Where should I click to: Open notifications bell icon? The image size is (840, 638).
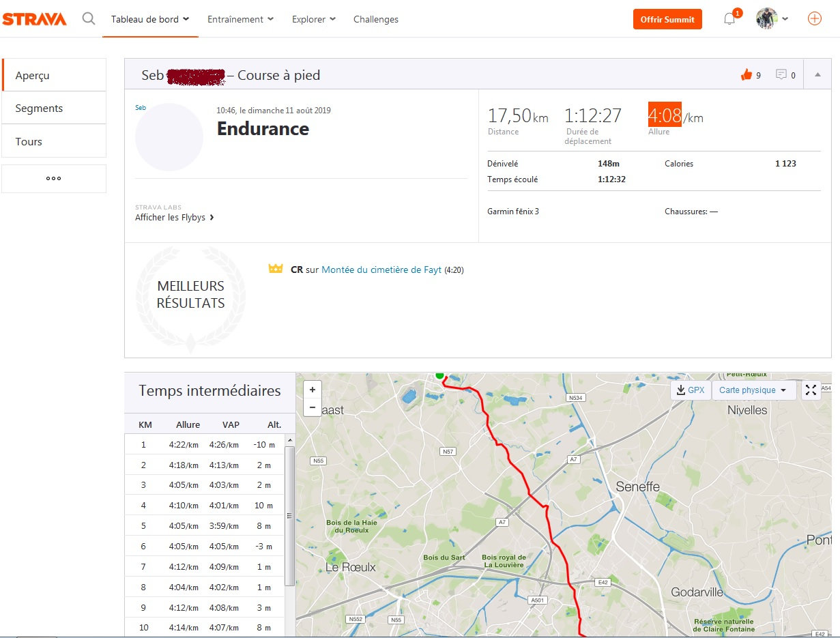(x=729, y=19)
